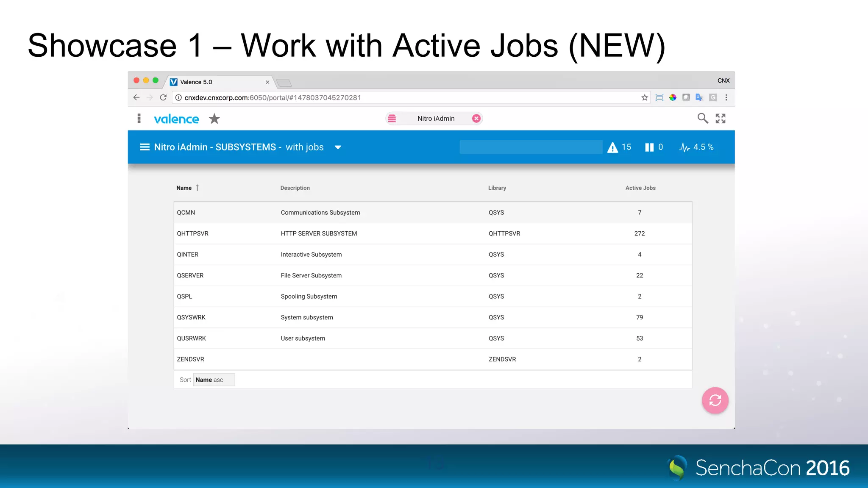
Task: Open the Nitro iAdmin hamburger menu
Action: click(145, 147)
